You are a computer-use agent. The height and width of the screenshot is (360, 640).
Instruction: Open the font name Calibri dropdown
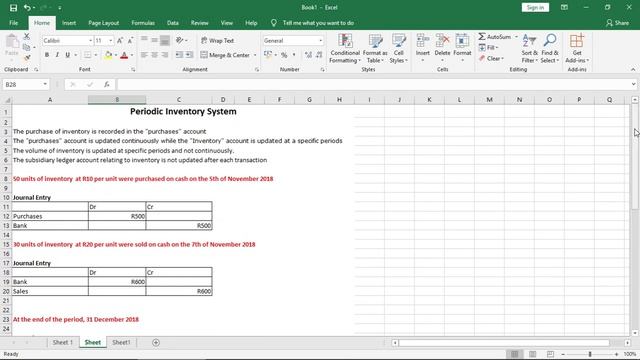point(90,41)
